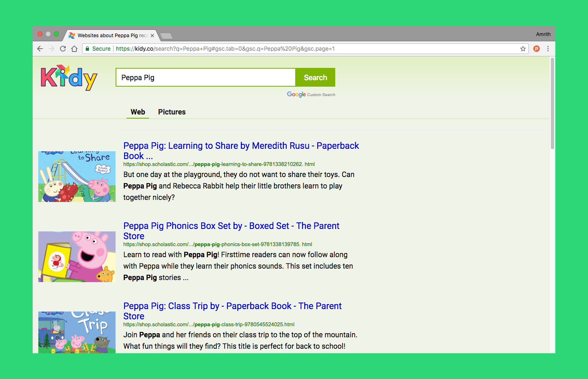Switch to the Web results tab
The height and width of the screenshot is (379, 588).
(x=138, y=112)
